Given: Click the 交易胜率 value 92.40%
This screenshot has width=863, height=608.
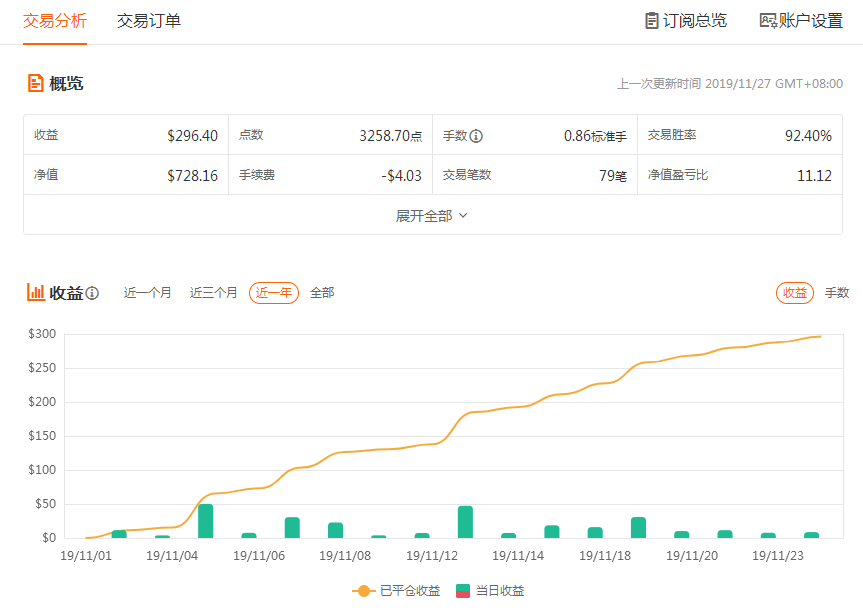Looking at the screenshot, I should pos(808,136).
